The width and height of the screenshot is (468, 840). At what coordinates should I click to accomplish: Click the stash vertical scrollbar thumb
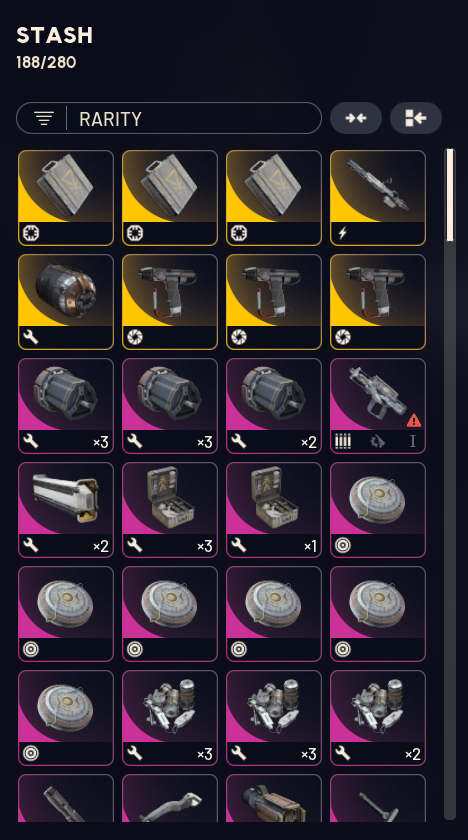pyautogui.click(x=450, y=195)
